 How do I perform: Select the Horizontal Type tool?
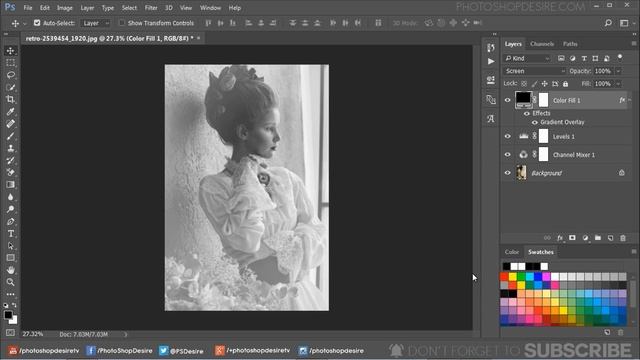click(11, 234)
